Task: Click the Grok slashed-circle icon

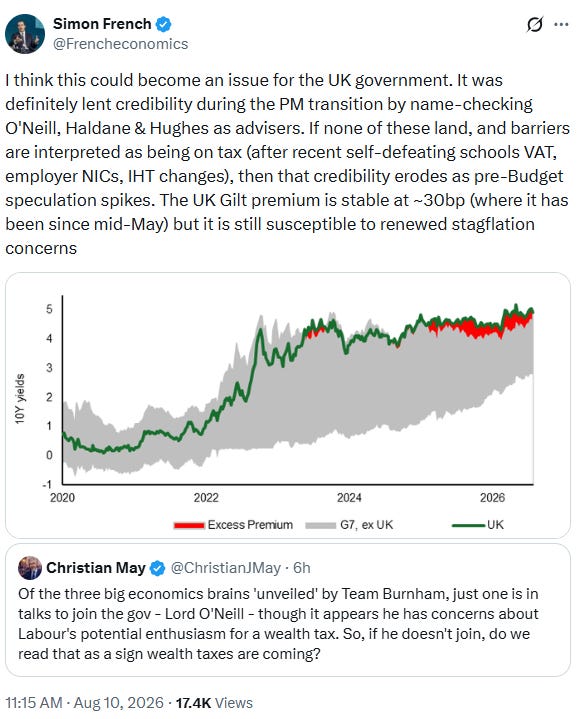Action: (x=535, y=24)
